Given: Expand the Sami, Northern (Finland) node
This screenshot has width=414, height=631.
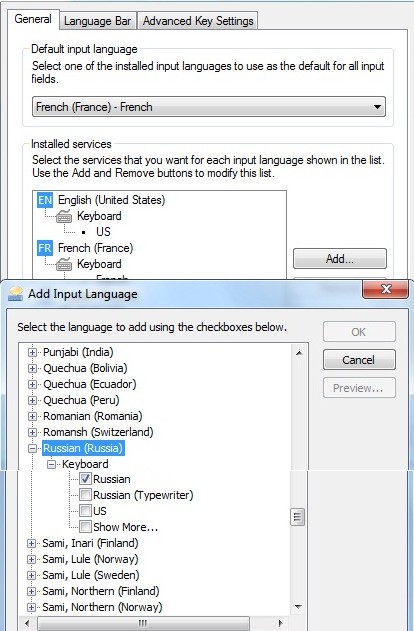Looking at the screenshot, I should coord(31,591).
